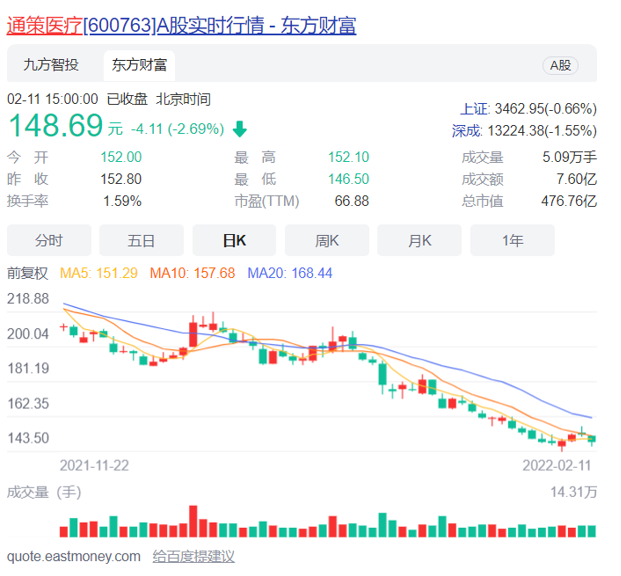Click the 成交量 (手) volume label

click(44, 492)
